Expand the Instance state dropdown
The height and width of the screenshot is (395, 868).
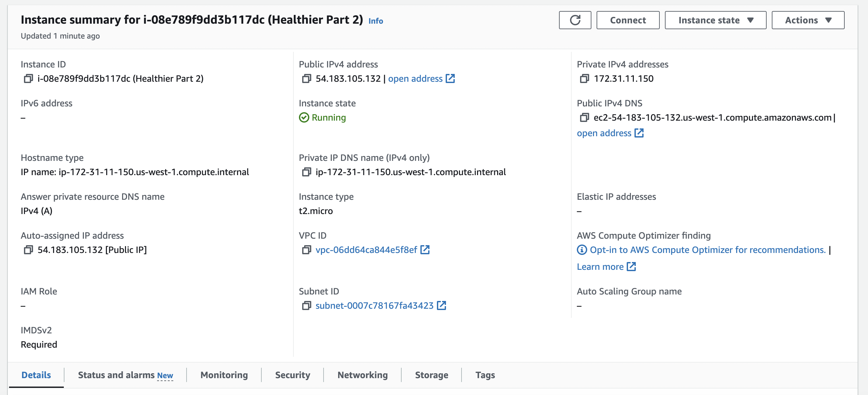click(x=715, y=20)
